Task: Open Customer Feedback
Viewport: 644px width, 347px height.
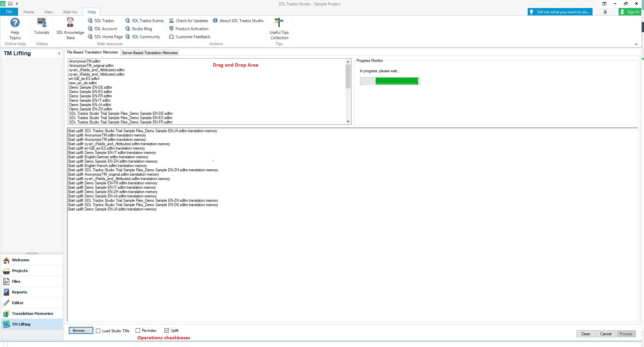Action: point(190,37)
